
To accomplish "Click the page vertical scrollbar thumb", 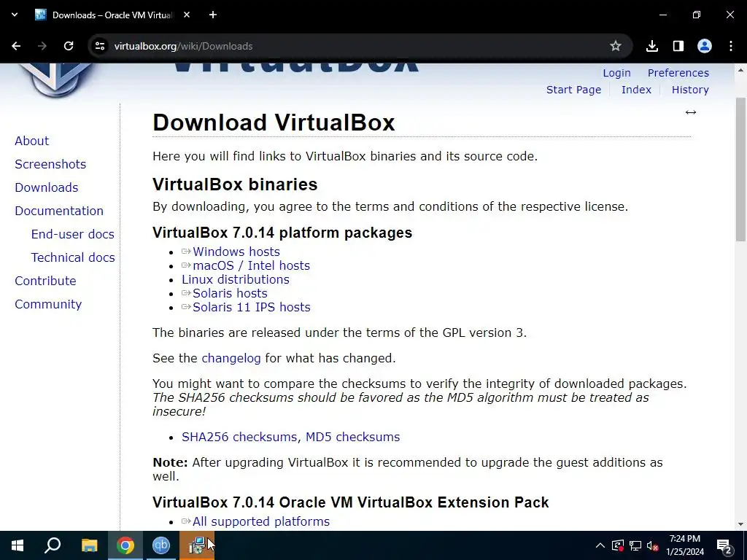I will point(740,169).
